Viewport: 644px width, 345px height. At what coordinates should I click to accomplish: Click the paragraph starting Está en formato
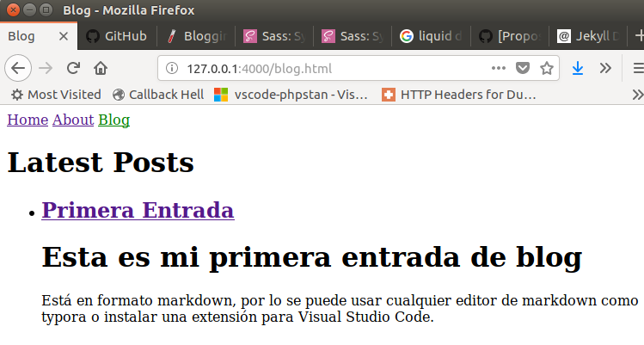[340, 309]
